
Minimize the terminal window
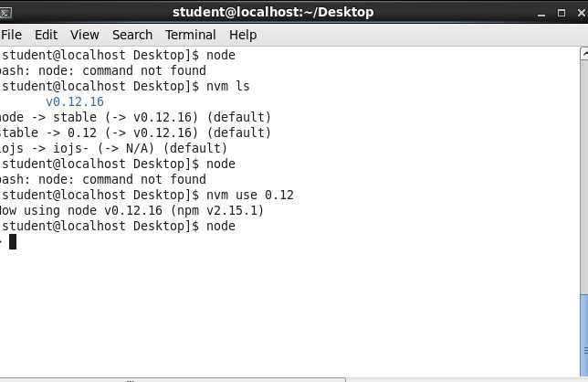point(541,14)
